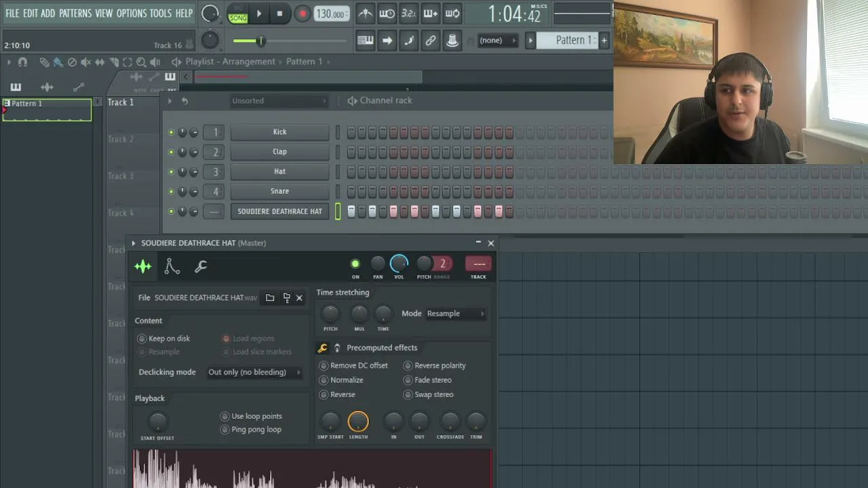Open the envelope settings tab icon
This screenshot has width=868, height=488.
[172, 267]
